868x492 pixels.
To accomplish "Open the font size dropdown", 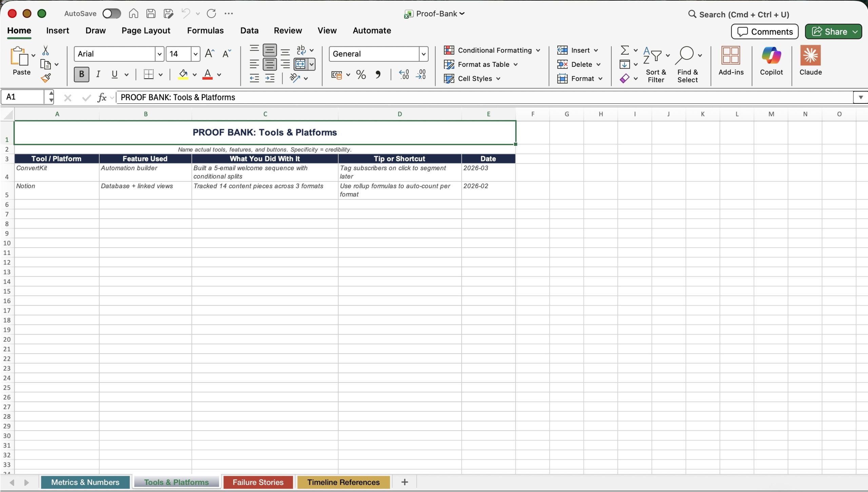I will [195, 54].
